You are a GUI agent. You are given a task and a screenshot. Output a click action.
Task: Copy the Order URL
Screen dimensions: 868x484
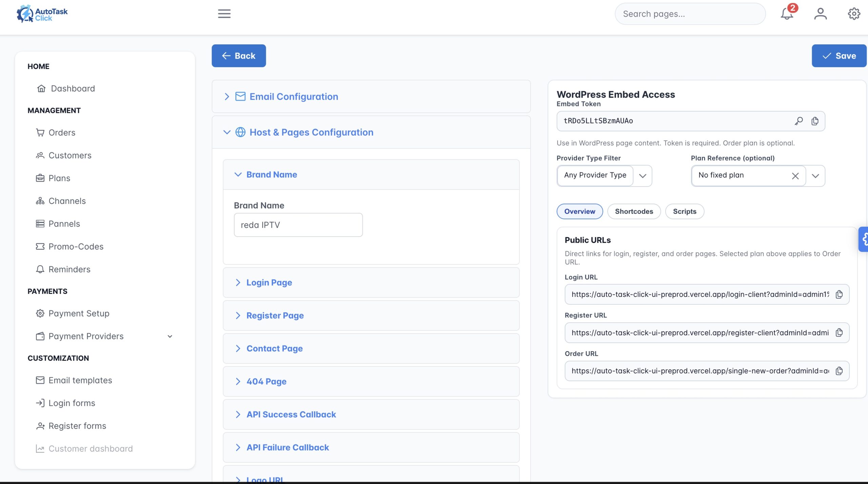(x=839, y=371)
